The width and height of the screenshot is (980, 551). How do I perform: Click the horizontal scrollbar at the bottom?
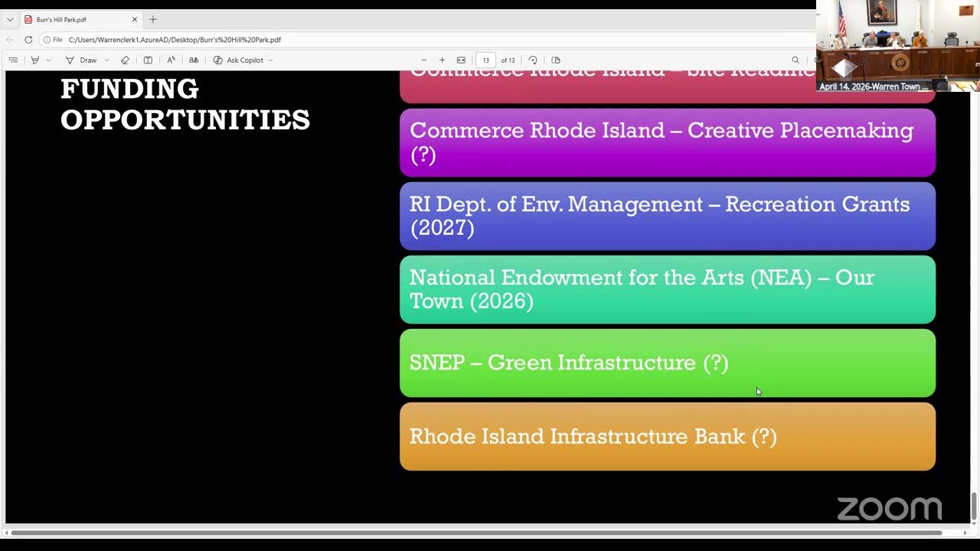point(476,533)
